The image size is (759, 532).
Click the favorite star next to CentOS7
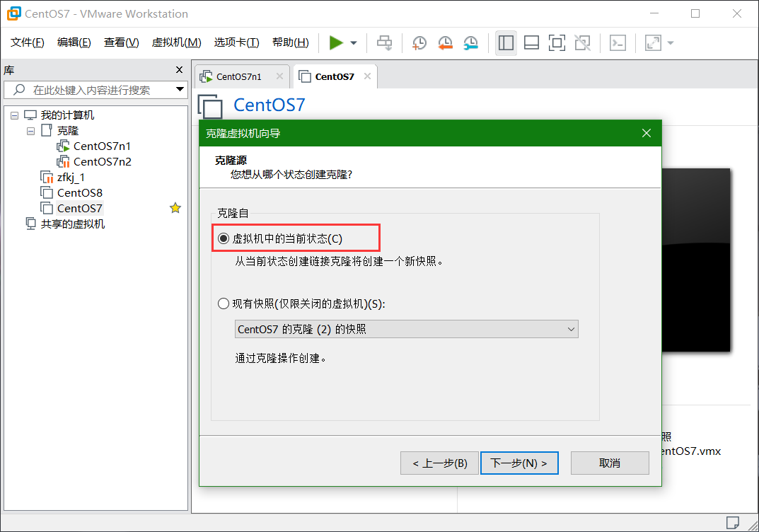[175, 208]
